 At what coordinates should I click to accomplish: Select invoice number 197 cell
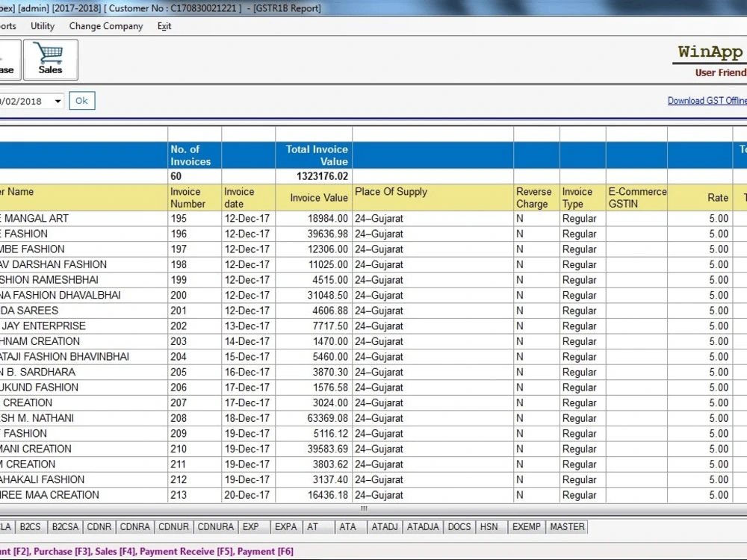(194, 249)
